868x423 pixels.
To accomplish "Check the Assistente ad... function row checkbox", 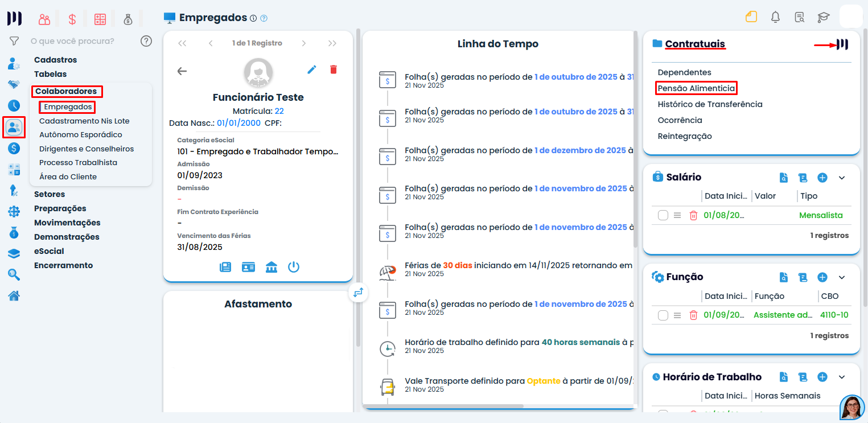I will pyautogui.click(x=663, y=315).
